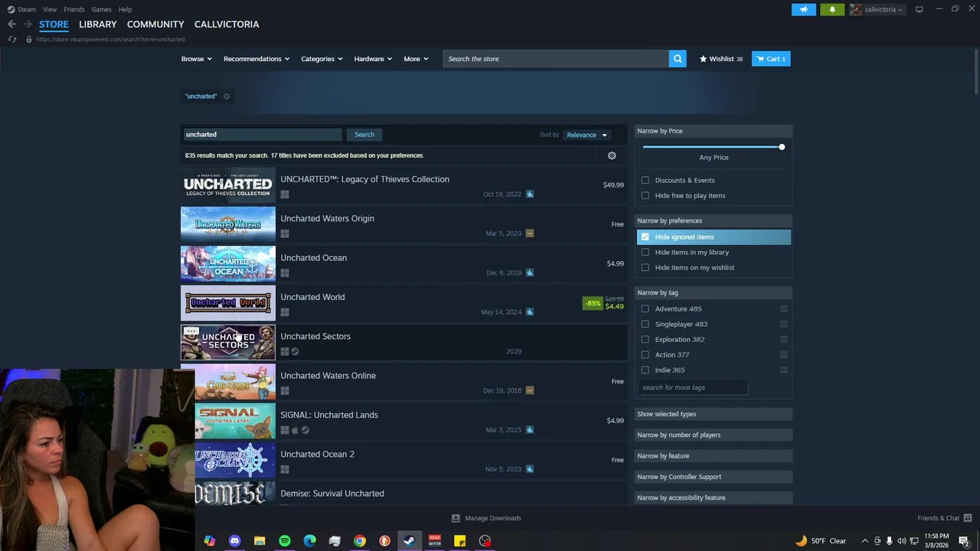Go to CALLVICTORIA profile tab
Image resolution: width=980 pixels, height=551 pixels.
pos(227,24)
